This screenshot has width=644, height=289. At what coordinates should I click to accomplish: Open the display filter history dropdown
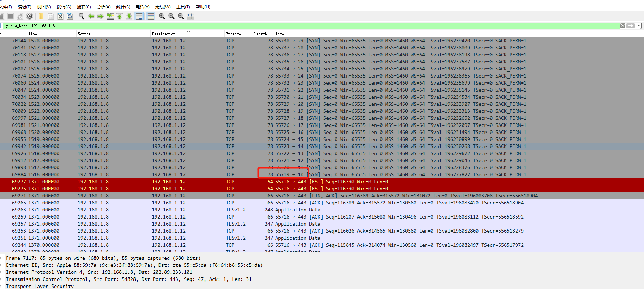pos(639,26)
